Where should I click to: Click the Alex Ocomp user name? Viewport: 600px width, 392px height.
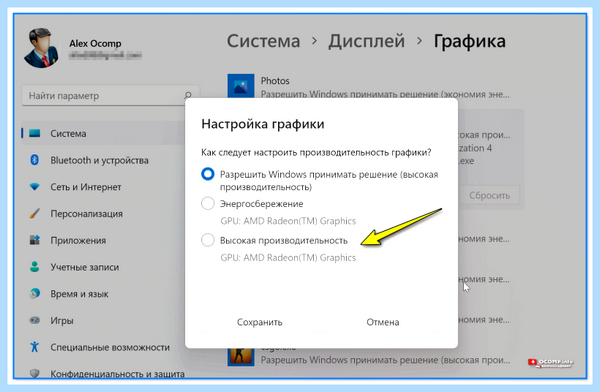pos(95,44)
